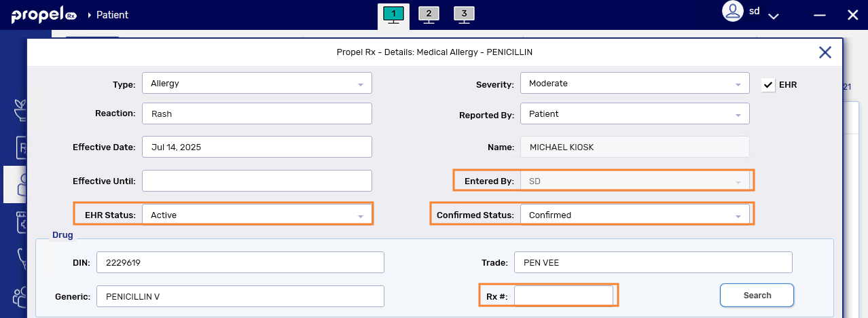
Task: Click the Propel Rx logo
Action: pos(43,15)
